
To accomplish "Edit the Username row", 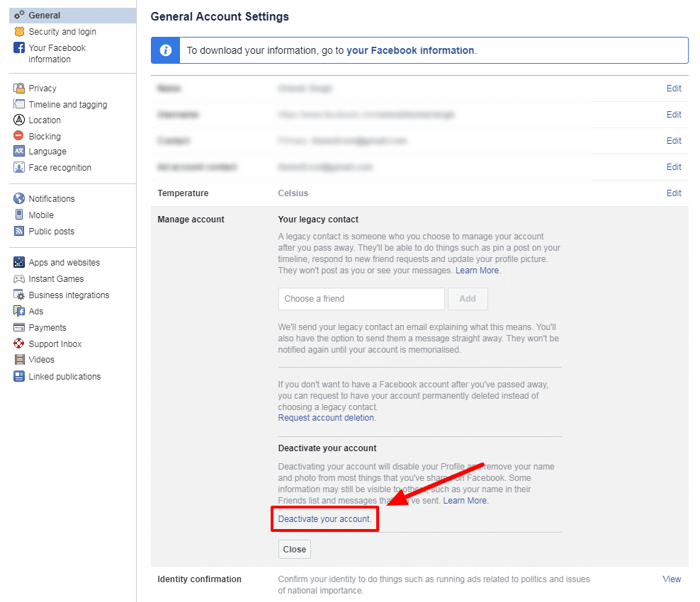I will 674,115.
